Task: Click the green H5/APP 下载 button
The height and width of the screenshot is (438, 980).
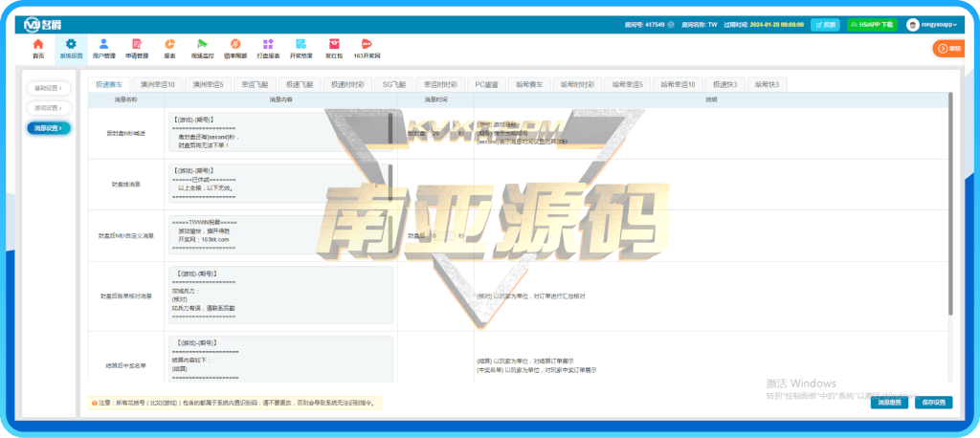Action: (872, 25)
